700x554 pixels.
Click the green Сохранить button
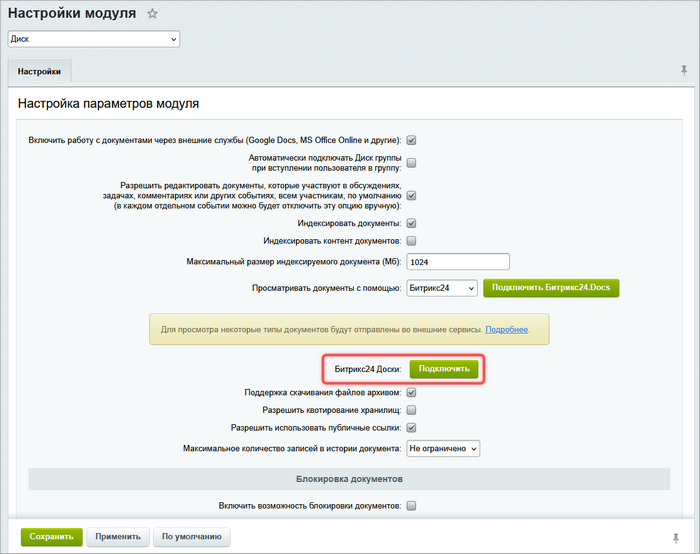(51, 537)
